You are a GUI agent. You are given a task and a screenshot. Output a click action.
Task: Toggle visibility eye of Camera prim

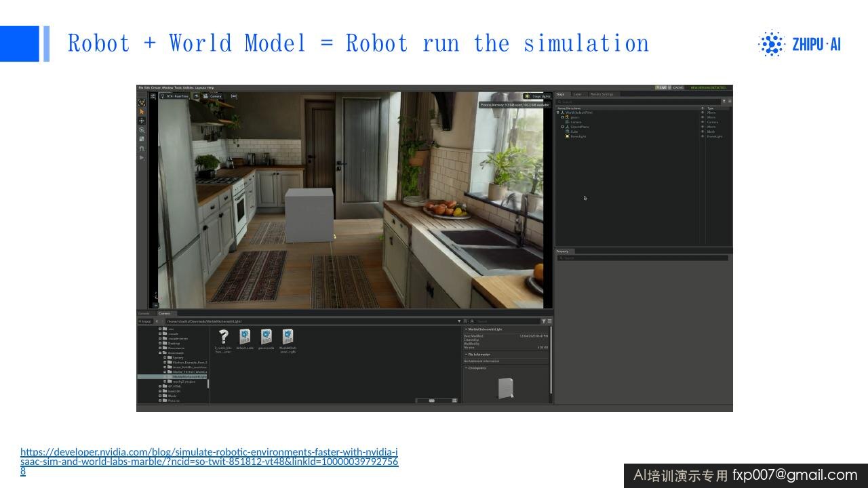703,122
